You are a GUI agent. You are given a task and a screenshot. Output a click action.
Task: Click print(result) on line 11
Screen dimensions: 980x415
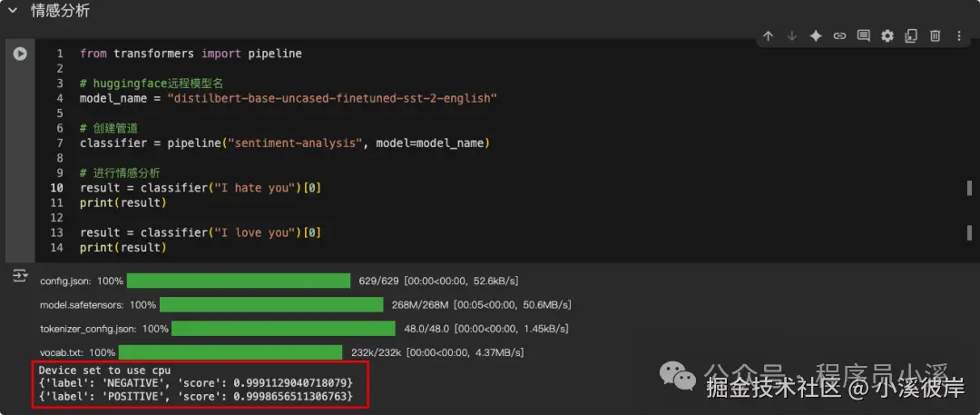pos(123,203)
